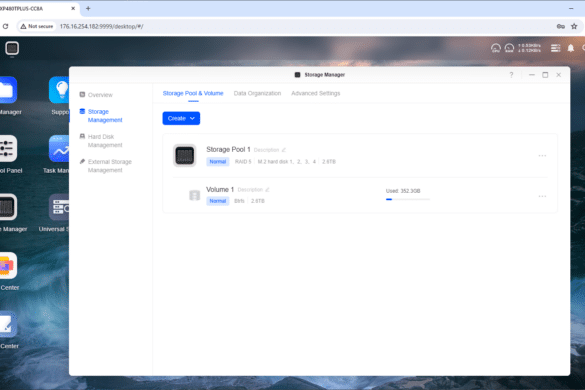The image size is (585, 390).
Task: Click the Storage Pool 1 title
Action: coord(228,149)
